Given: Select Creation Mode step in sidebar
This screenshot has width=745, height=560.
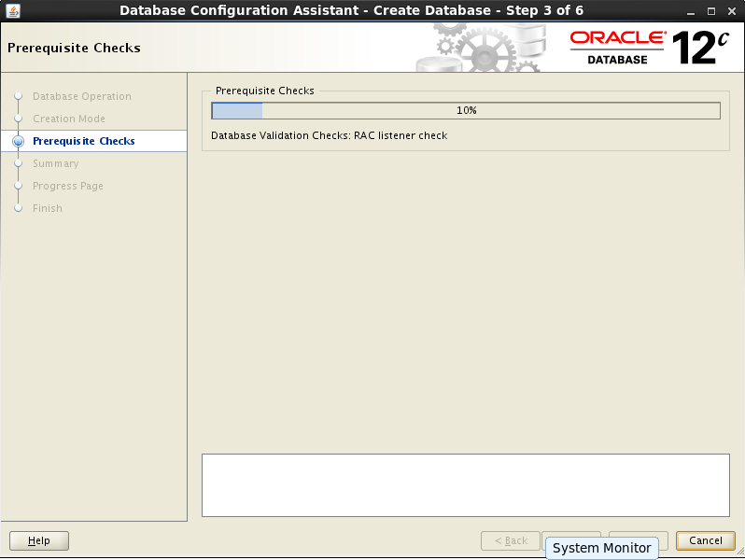Looking at the screenshot, I should tap(69, 119).
